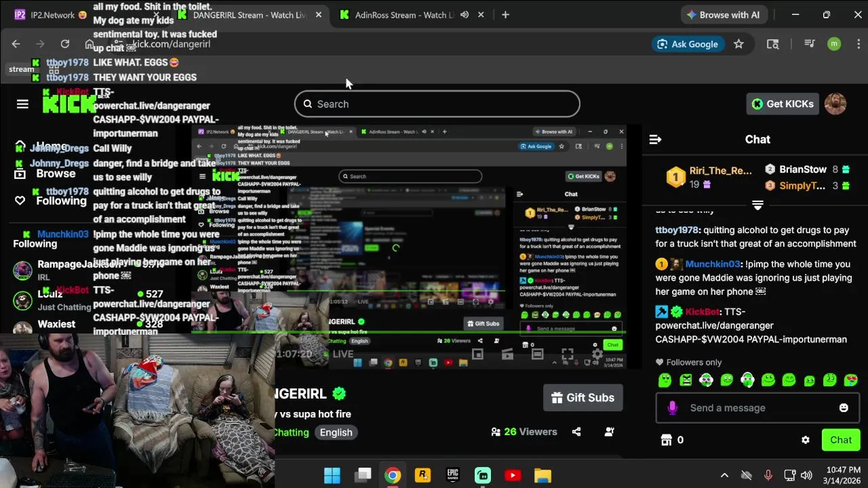Select the DANGERIRL Stream tab
Viewport: 868px width, 488px height.
pyautogui.click(x=249, y=15)
